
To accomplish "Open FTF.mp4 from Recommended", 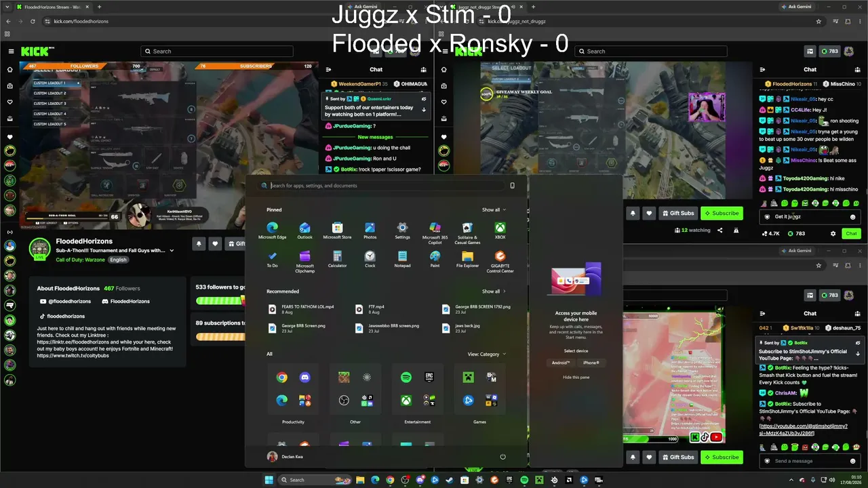I will coord(370,309).
